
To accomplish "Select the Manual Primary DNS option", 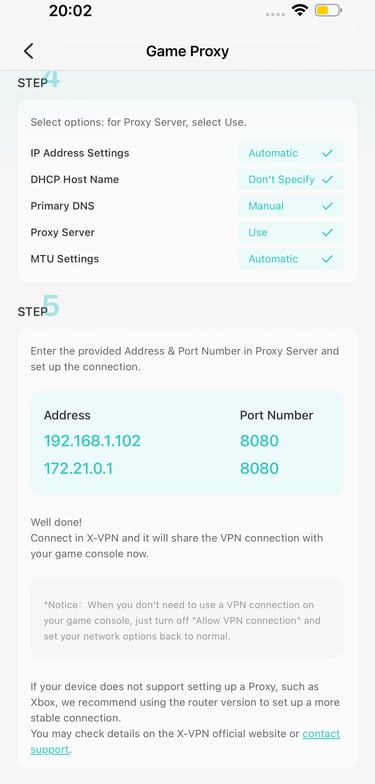I will click(290, 206).
